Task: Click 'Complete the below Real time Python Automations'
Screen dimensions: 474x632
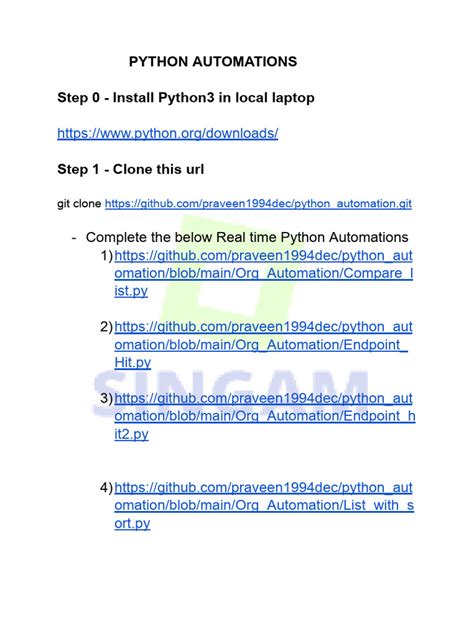Action: 247,237
